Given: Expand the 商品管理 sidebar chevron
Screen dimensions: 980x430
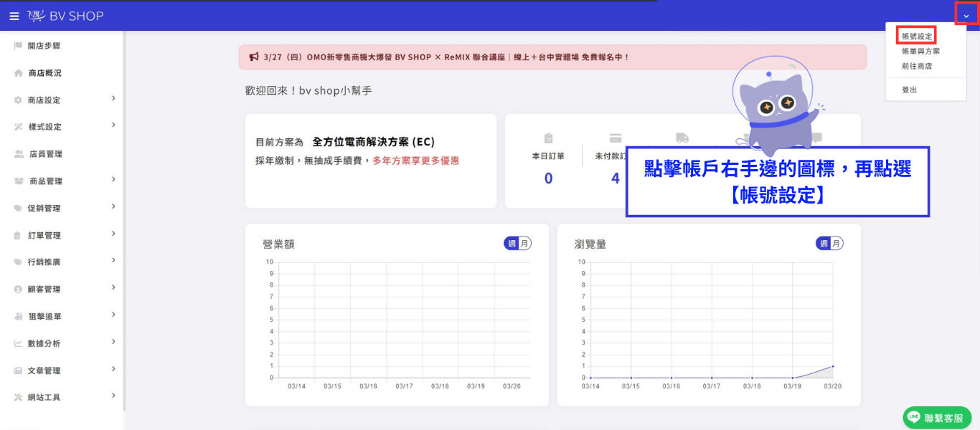Looking at the screenshot, I should 113,179.
